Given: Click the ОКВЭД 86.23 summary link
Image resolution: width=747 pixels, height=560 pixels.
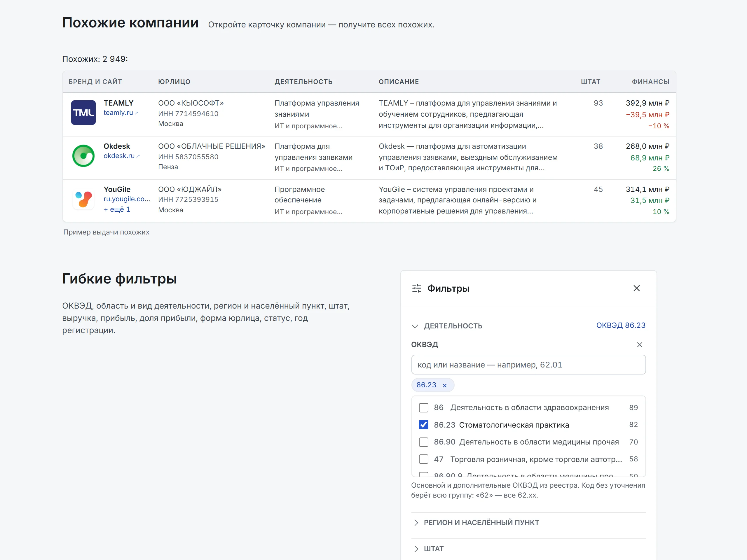Looking at the screenshot, I should coord(621,325).
